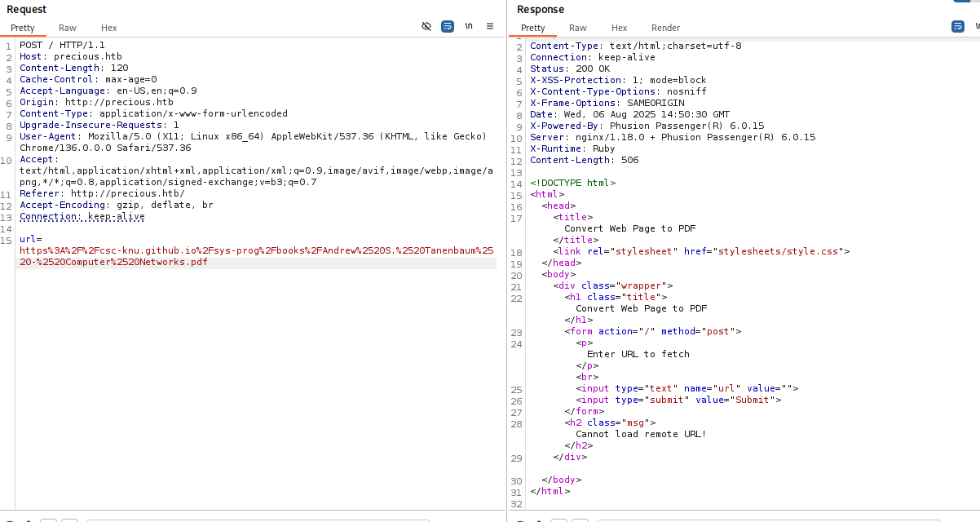Click the 'Cache-Control: max-age=0' header
Screen dimensions: 980x522
88,80
